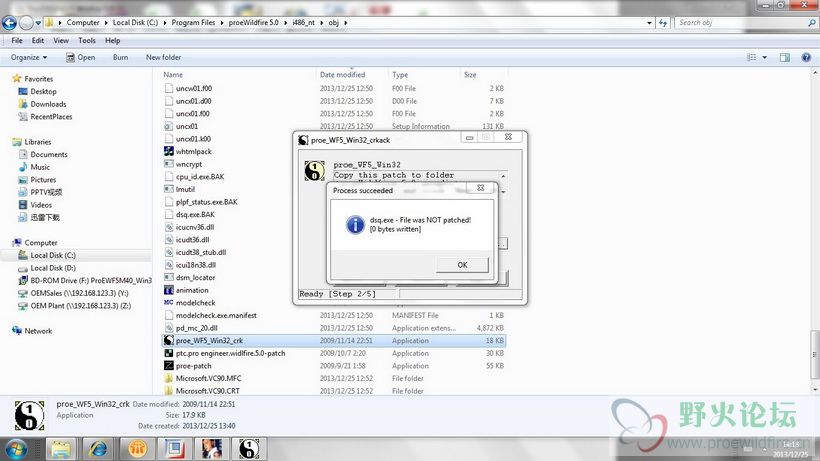Viewport: 820px width, 461px height.
Task: Minimize the proe_WF5_Win32_crkack window
Action: [469, 137]
